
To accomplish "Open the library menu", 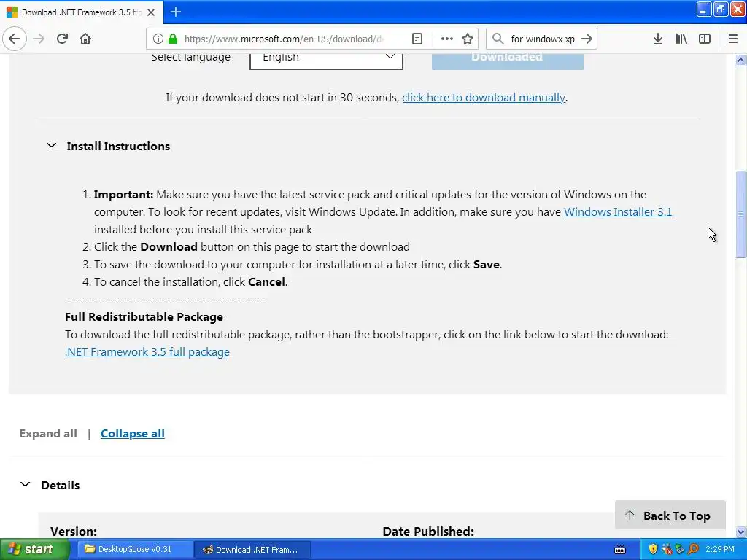I will (681, 39).
